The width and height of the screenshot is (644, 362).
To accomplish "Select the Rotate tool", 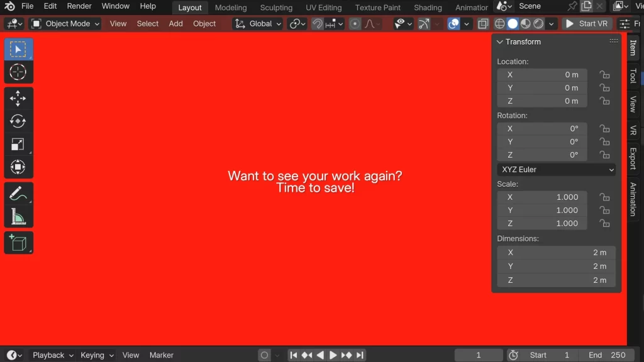I will pos(18,121).
